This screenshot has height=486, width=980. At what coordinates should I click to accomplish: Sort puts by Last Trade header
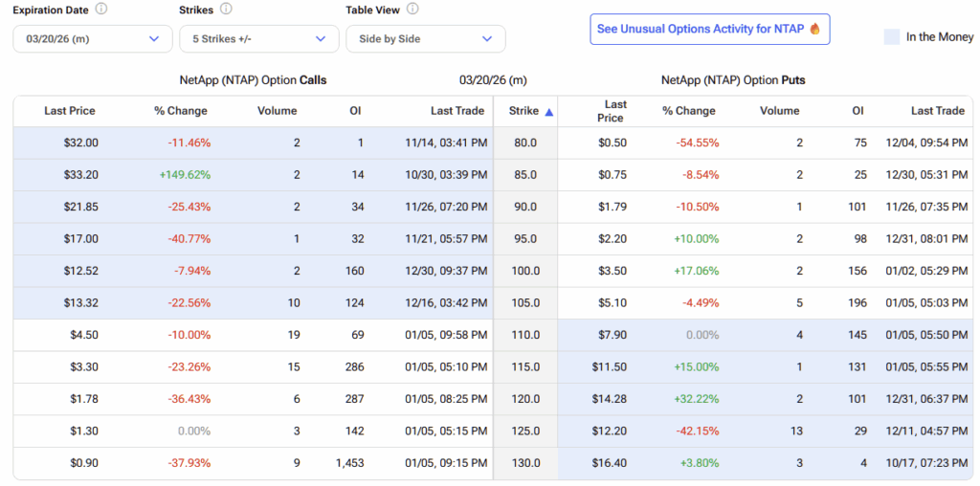[937, 111]
